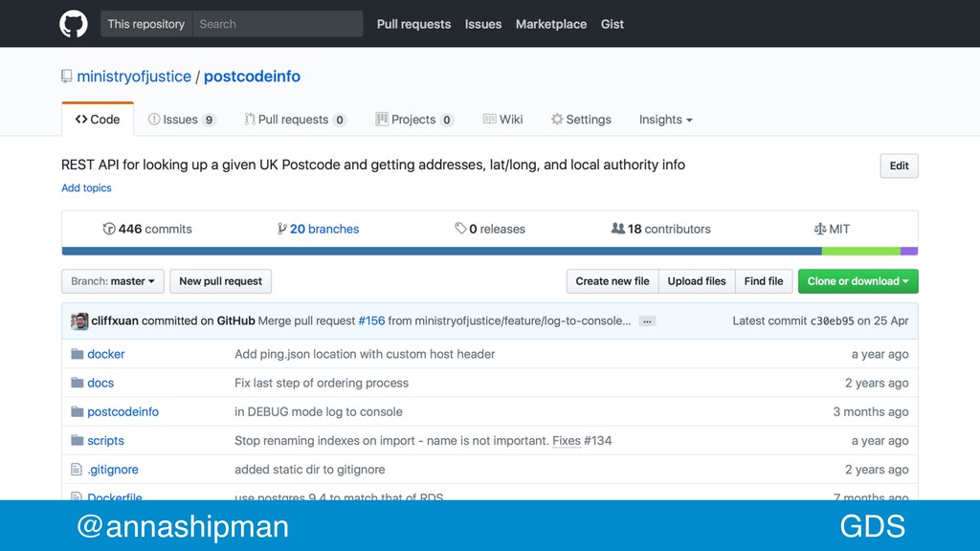Switch to the Wiki tab

tap(503, 120)
